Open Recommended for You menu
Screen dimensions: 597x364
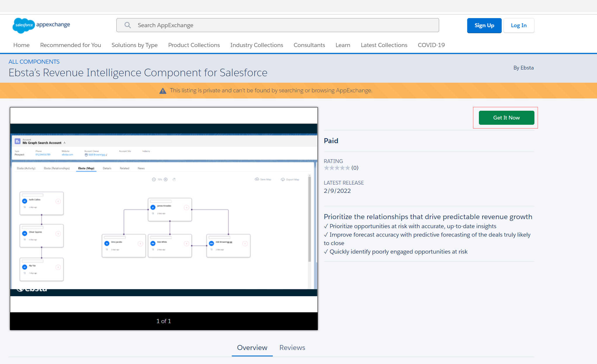70,45
